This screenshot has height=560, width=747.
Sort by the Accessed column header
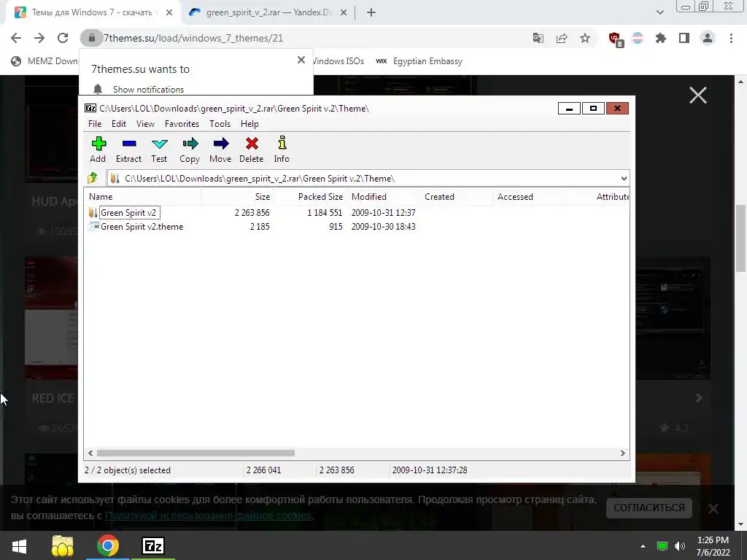[530, 197]
